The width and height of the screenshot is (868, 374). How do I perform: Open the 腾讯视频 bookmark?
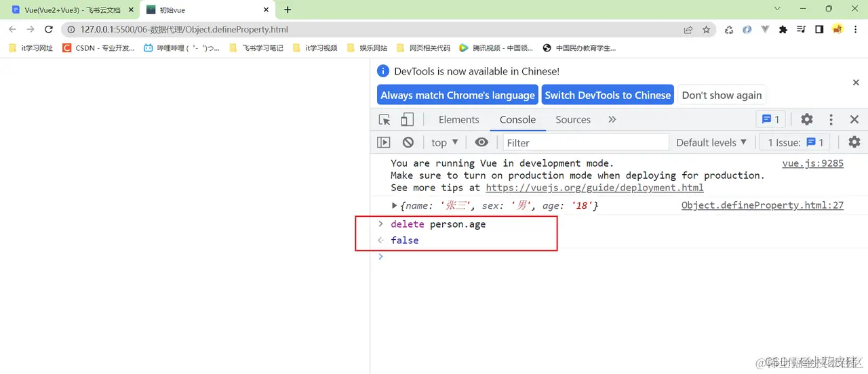point(496,48)
